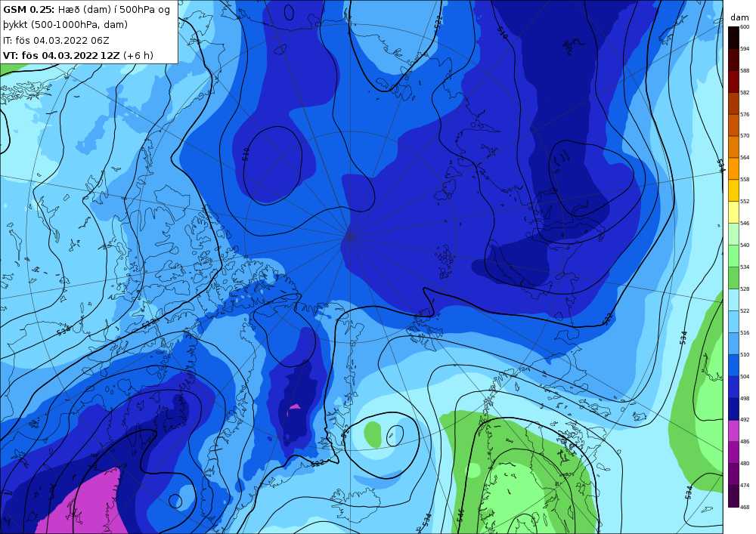Click the 564 legend value
The image size is (756, 534).
[745, 157]
